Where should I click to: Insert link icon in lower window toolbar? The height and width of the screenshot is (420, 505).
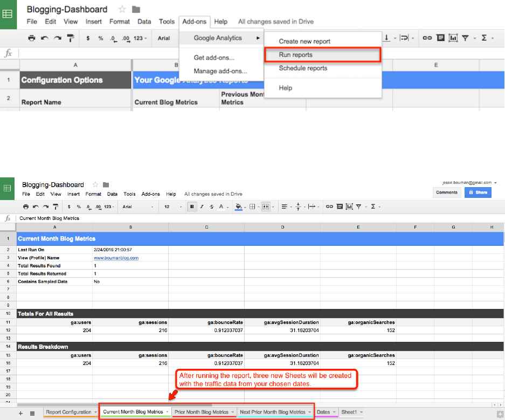click(x=329, y=207)
